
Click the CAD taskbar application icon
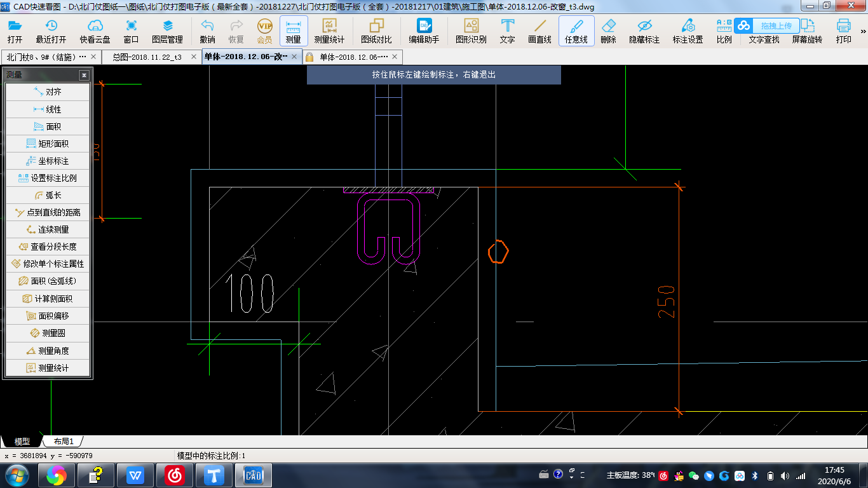pyautogui.click(x=254, y=475)
